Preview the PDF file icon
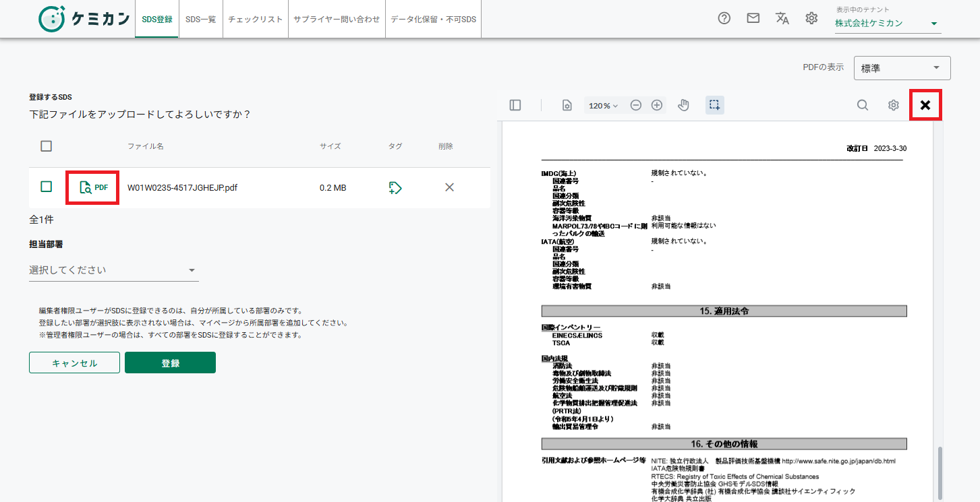 pos(93,187)
